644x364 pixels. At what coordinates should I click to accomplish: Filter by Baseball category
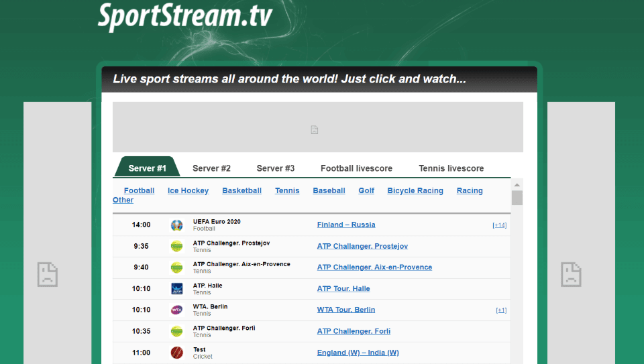coord(329,190)
